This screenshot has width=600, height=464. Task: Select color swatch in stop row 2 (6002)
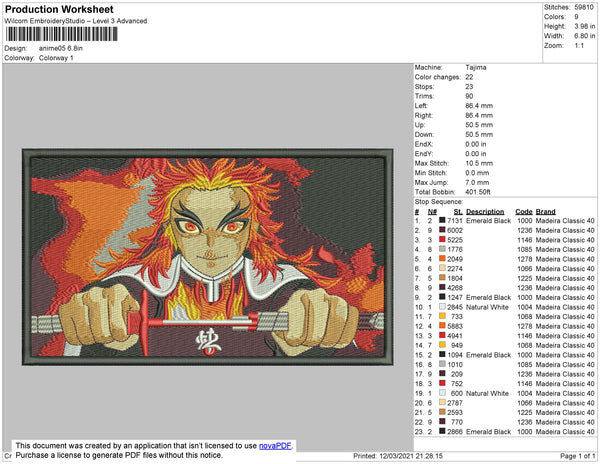click(442, 230)
